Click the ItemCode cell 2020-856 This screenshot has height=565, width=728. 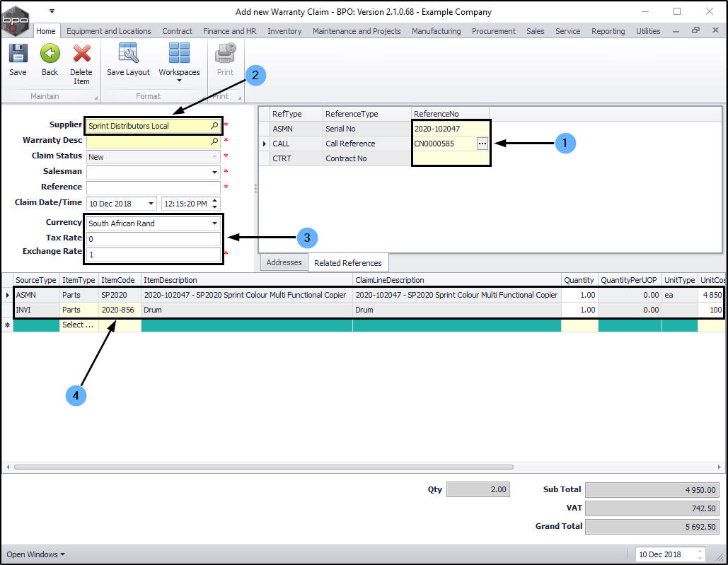pyautogui.click(x=120, y=310)
